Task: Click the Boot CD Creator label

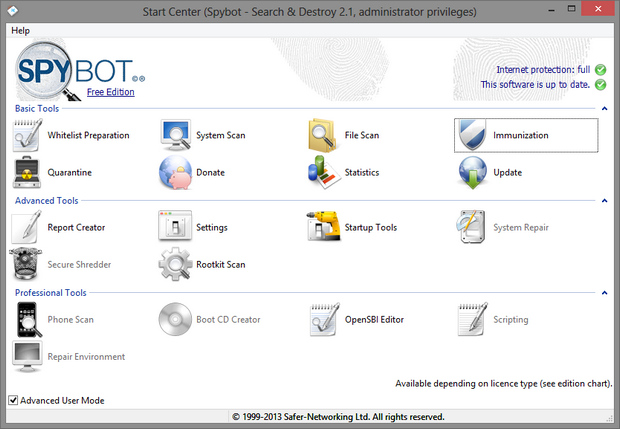Action: pyautogui.click(x=229, y=319)
